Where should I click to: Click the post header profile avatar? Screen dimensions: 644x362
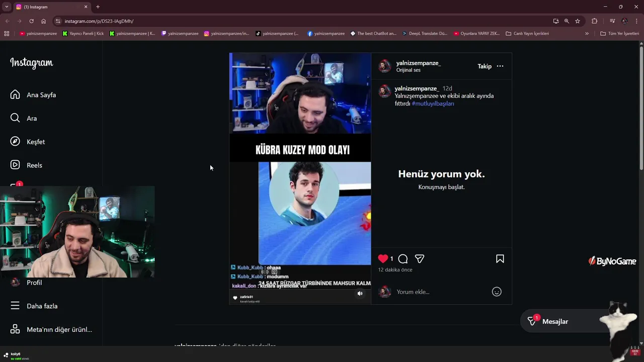(x=385, y=66)
